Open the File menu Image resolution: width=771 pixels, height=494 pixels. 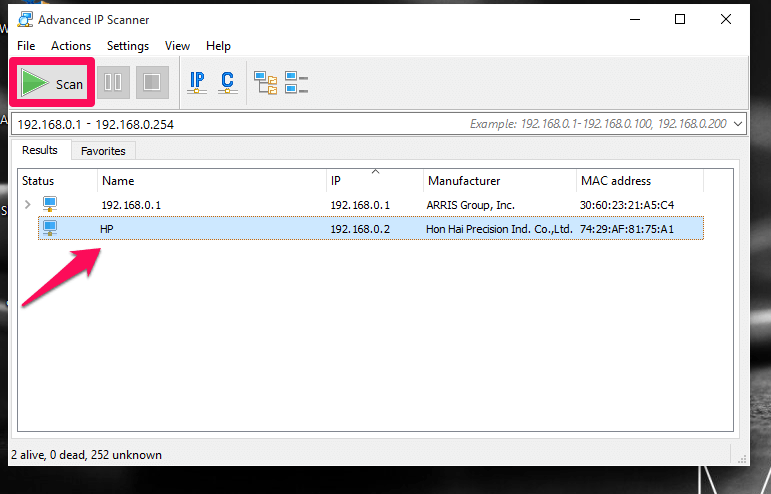[x=26, y=46]
